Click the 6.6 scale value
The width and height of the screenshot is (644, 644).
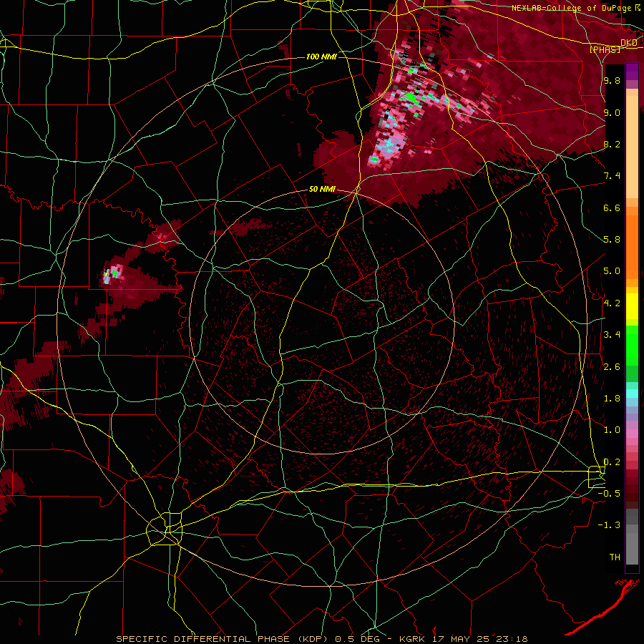(x=612, y=208)
